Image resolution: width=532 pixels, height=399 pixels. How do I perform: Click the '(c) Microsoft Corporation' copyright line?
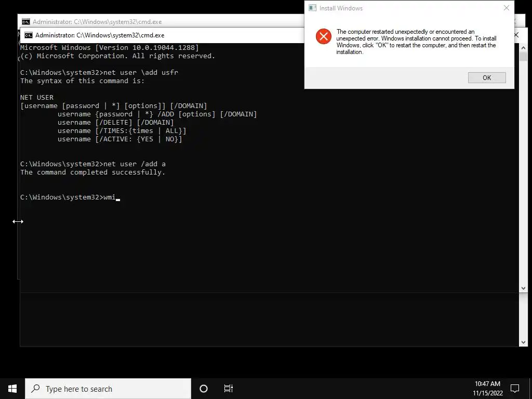coord(118,56)
